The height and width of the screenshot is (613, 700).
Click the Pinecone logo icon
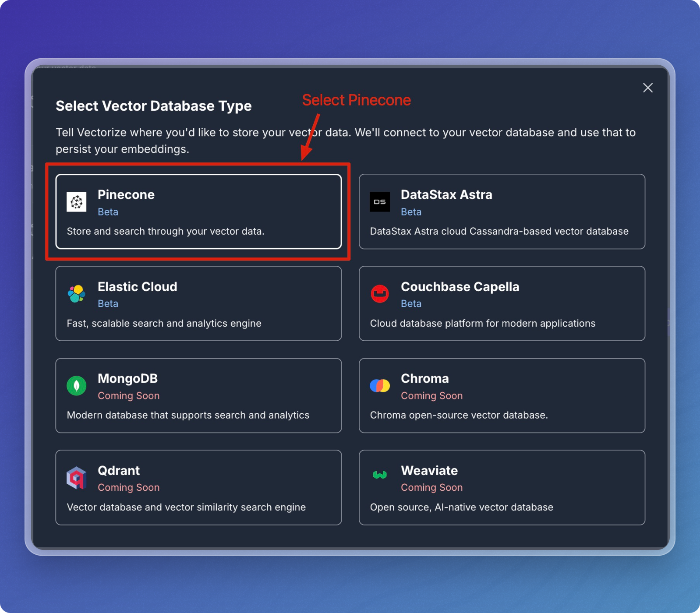[76, 202]
